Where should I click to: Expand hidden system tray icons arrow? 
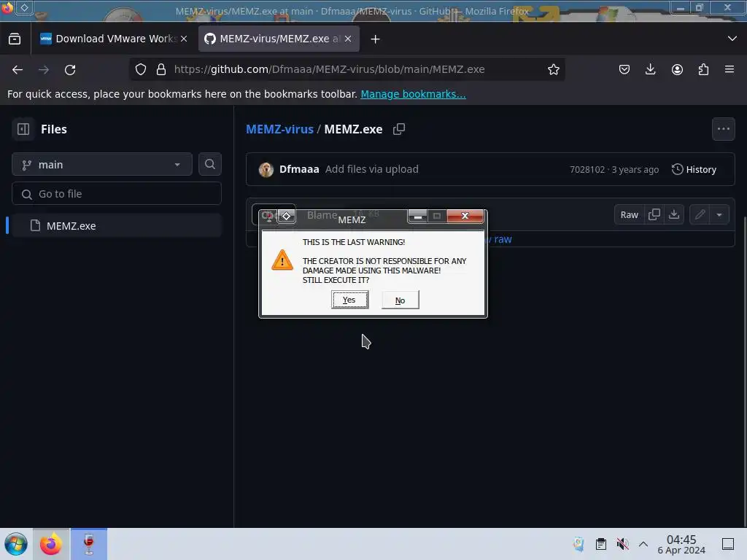[x=643, y=544]
